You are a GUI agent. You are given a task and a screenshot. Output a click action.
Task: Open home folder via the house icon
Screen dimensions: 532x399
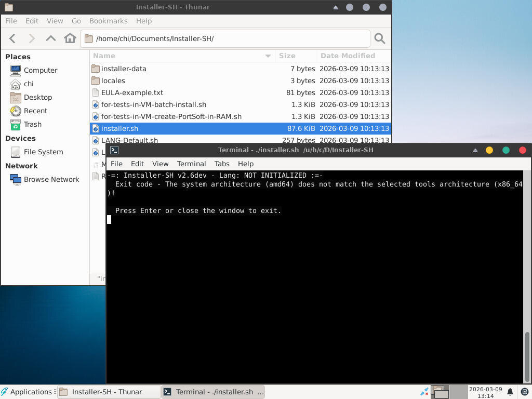coord(70,38)
